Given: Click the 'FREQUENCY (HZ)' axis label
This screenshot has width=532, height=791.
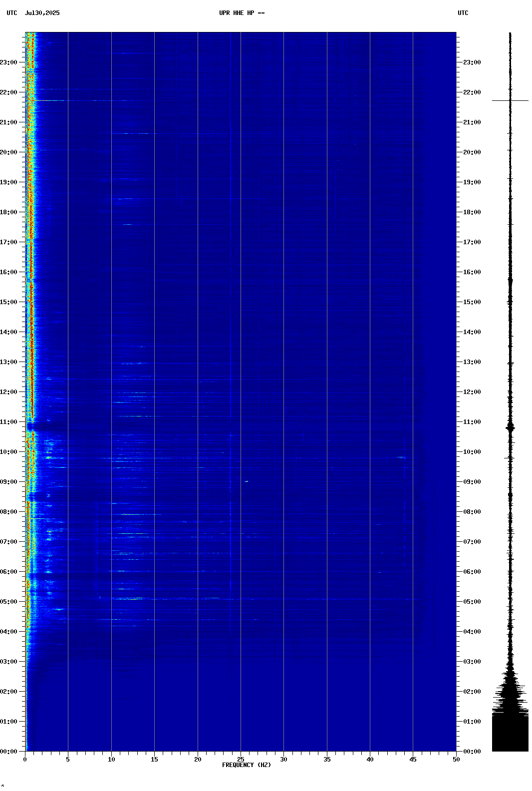Looking at the screenshot, I should tap(247, 765).
